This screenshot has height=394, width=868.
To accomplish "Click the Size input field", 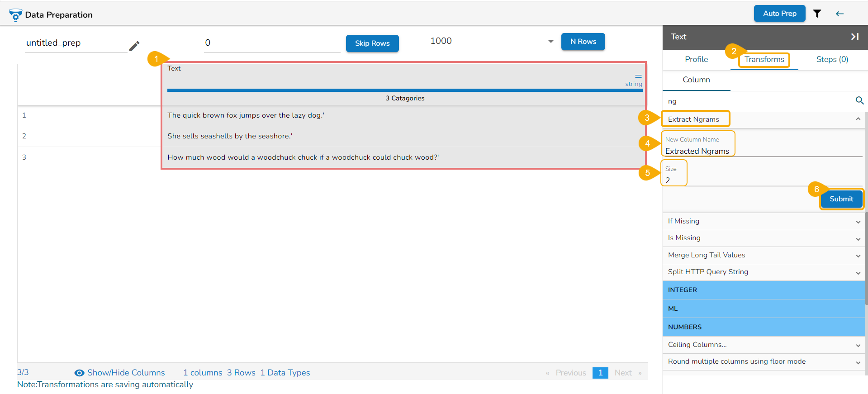I will [763, 180].
